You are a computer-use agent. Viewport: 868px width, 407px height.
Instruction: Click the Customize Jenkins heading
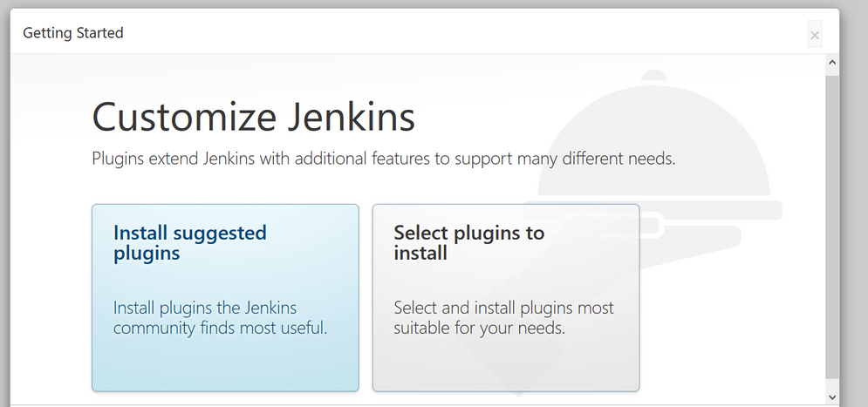click(x=254, y=117)
